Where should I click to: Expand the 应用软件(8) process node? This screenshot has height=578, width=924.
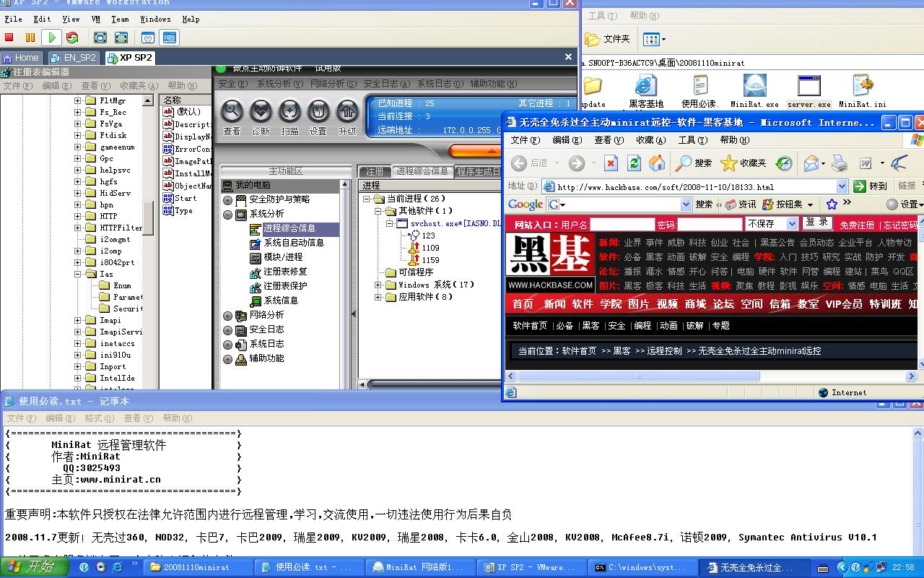pyautogui.click(x=378, y=297)
